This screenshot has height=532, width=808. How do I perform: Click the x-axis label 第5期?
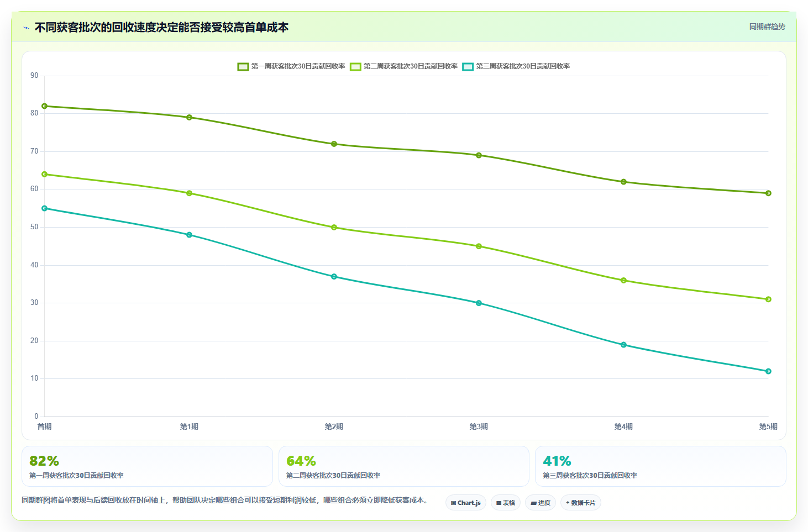coord(768,426)
